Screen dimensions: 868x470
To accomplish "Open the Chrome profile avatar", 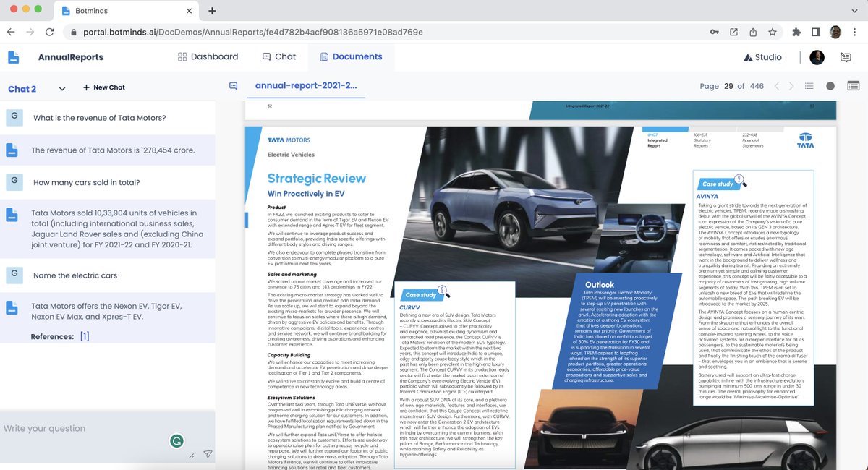I will tap(835, 32).
